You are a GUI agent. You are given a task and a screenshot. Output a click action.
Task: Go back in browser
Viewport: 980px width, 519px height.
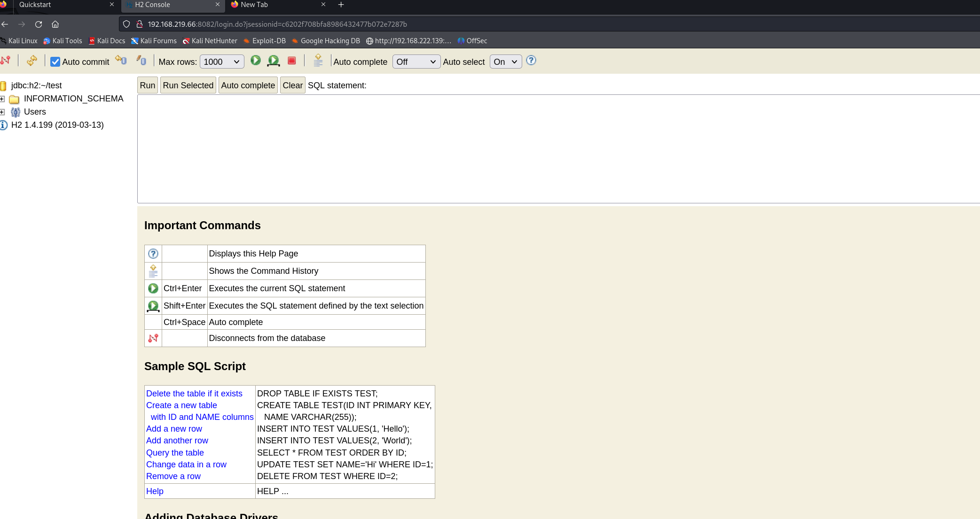[x=5, y=24]
